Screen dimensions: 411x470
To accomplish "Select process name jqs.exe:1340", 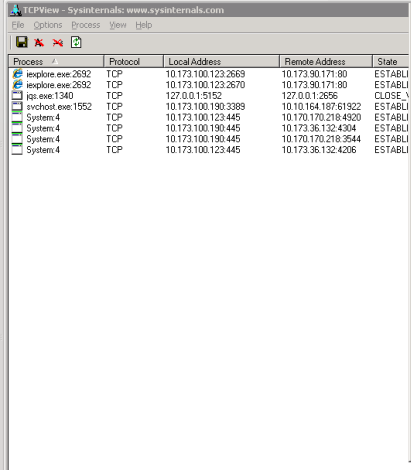I will [50, 96].
